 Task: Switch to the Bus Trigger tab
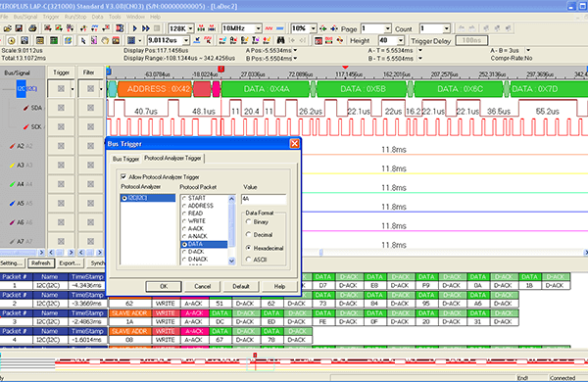point(125,159)
